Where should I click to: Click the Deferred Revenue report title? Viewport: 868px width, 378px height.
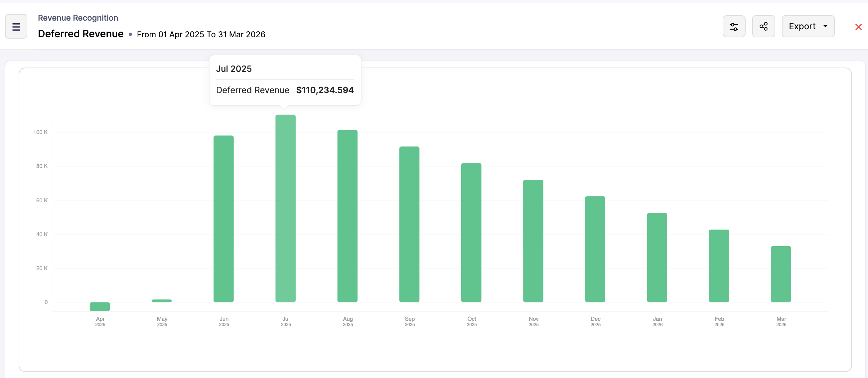coord(80,34)
